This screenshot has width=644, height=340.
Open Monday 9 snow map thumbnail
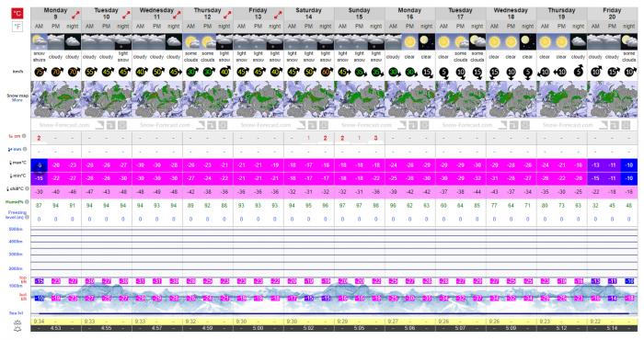click(56, 99)
